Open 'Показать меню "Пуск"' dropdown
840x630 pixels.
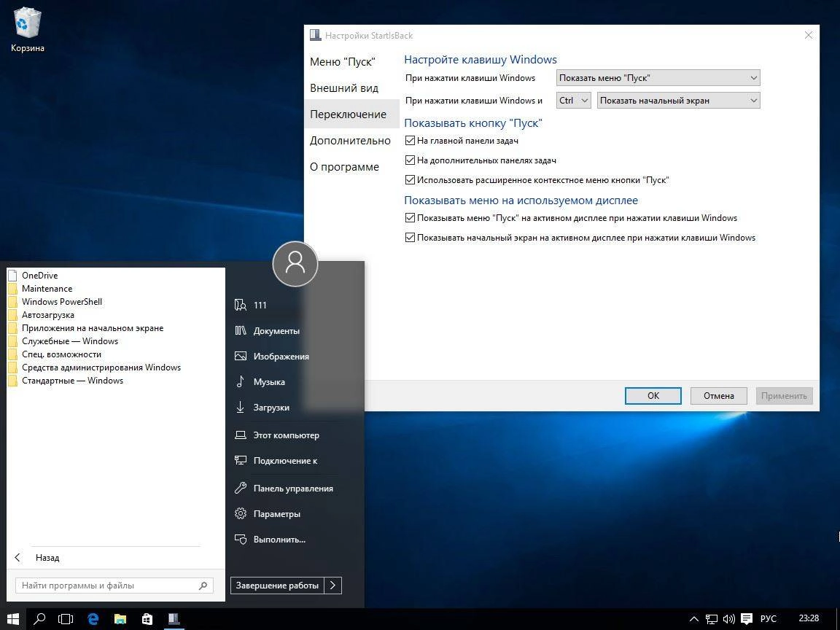click(x=658, y=78)
